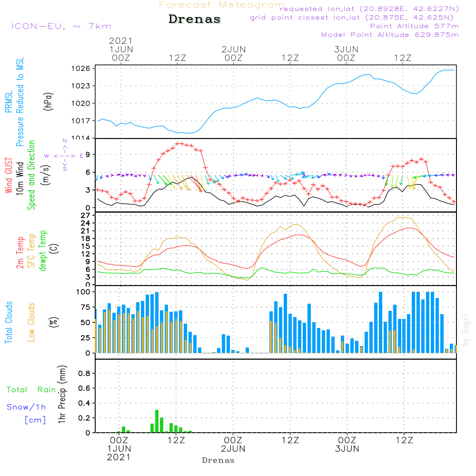Click the '2021 1JUN 00Z' top axis label
The width and height of the screenshot is (476, 476).
pyautogui.click(x=121, y=49)
